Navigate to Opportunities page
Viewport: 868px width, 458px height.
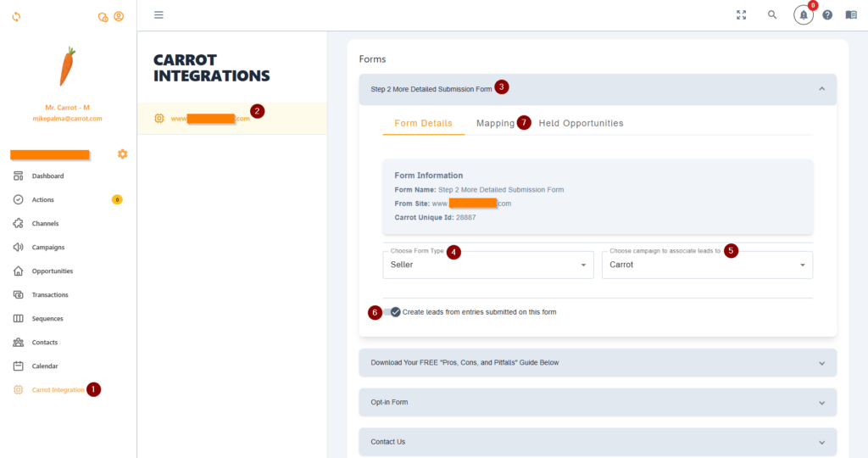coord(52,271)
